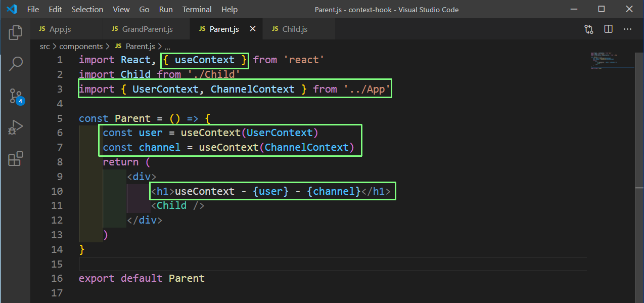The width and height of the screenshot is (644, 303).
Task: Open the View menu
Action: (121, 10)
